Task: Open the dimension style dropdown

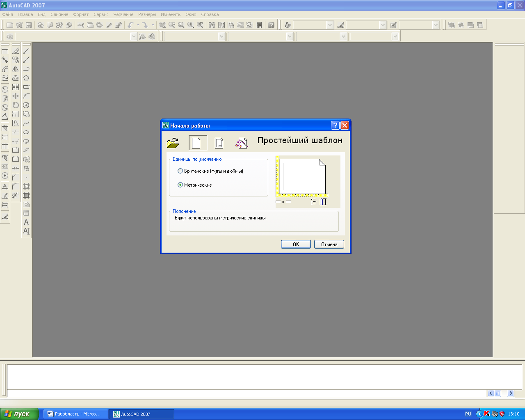Action: pyautogui.click(x=383, y=25)
